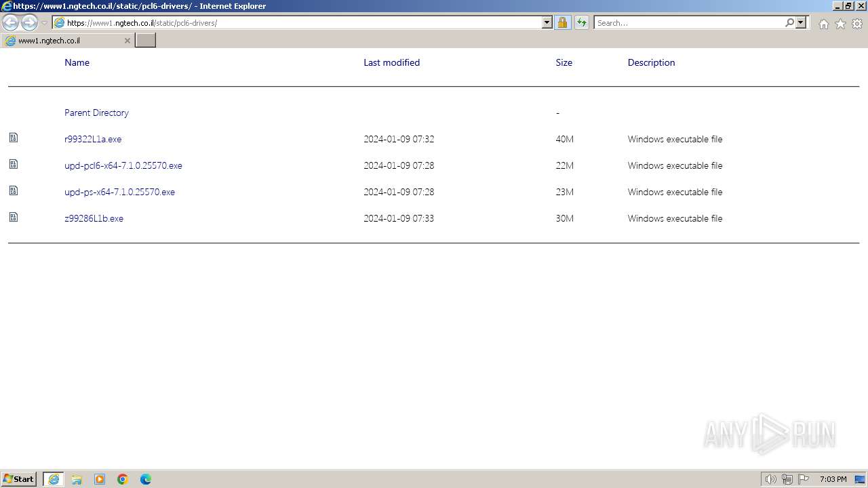Screen dimensions: 868x488
Task: Close the www1.ngtech.co.il tab
Action: 127,41
